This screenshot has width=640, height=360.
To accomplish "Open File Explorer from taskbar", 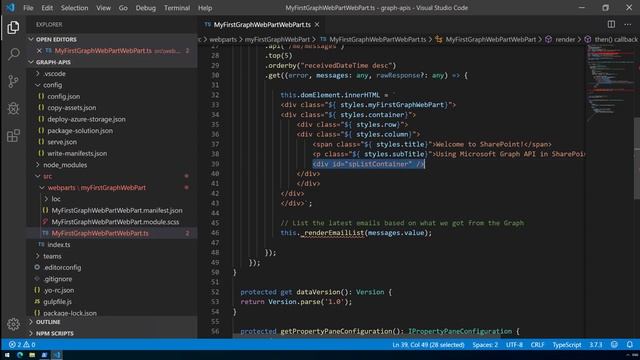I will coord(32,355).
